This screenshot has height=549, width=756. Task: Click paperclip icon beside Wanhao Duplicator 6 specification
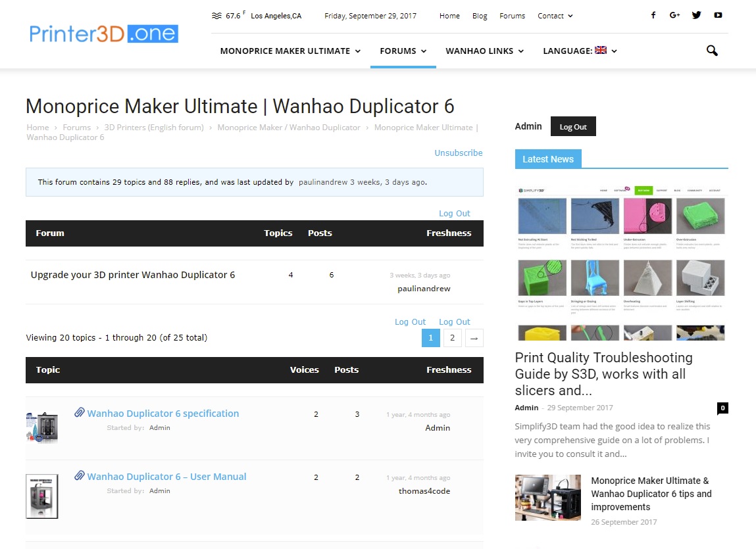coord(80,413)
